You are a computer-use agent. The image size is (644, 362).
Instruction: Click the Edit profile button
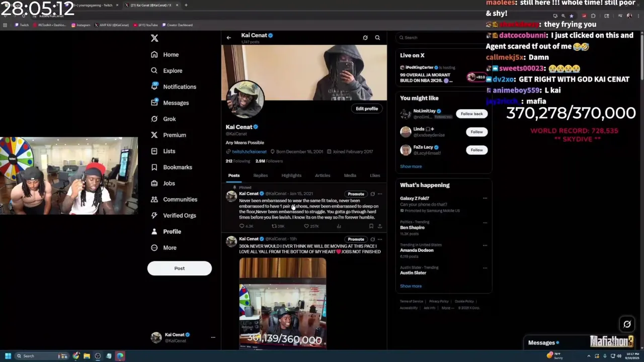[x=367, y=109]
